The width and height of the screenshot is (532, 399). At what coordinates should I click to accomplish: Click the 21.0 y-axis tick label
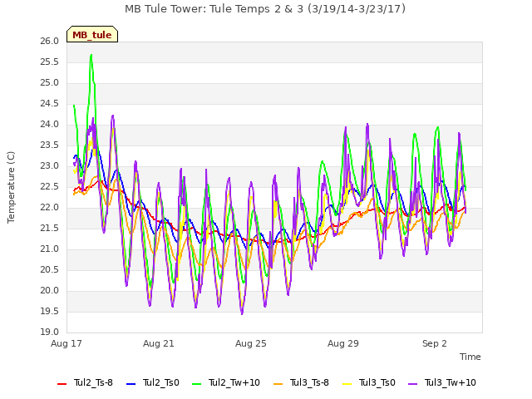tap(50, 249)
